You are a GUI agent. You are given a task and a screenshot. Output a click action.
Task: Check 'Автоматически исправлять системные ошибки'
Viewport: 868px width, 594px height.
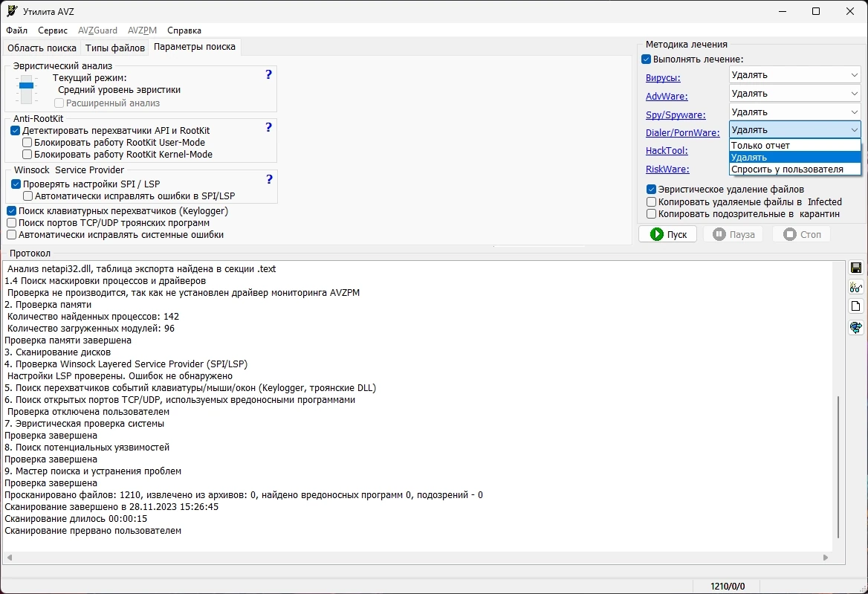pos(12,235)
